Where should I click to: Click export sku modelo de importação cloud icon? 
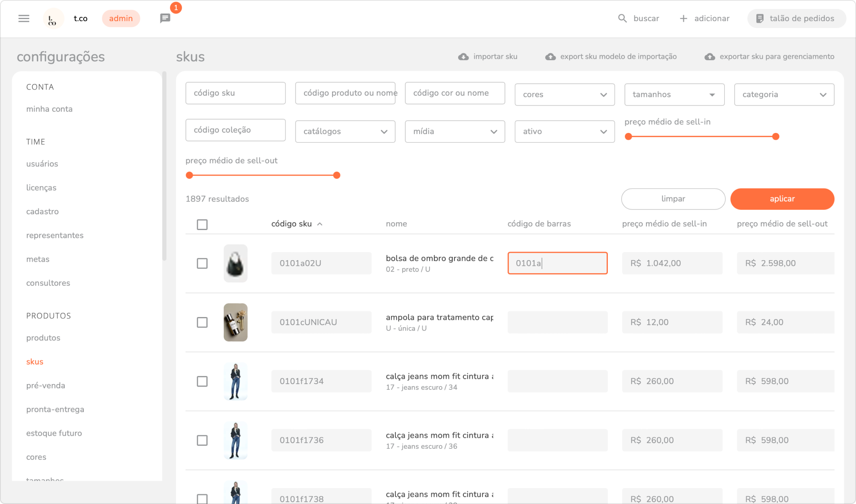pyautogui.click(x=550, y=56)
